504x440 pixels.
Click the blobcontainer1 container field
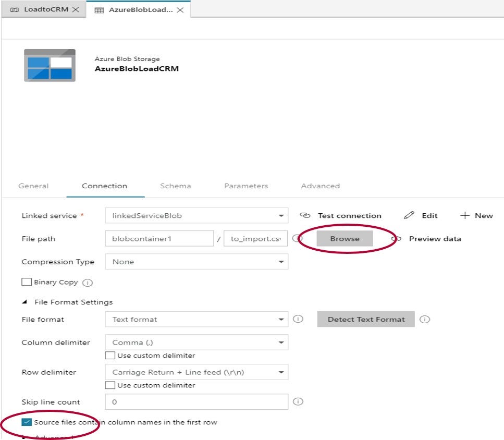click(x=159, y=238)
